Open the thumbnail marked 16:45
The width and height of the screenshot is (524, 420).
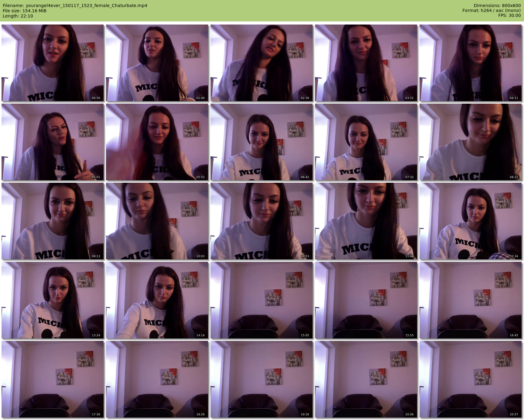pyautogui.click(x=470, y=300)
